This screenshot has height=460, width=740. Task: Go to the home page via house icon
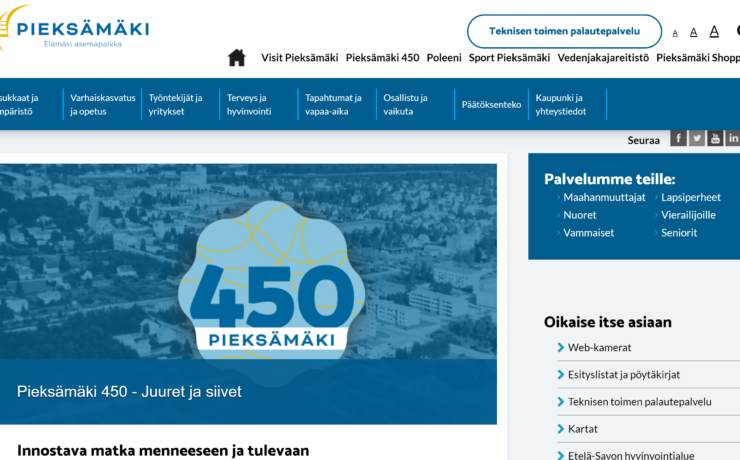point(236,58)
